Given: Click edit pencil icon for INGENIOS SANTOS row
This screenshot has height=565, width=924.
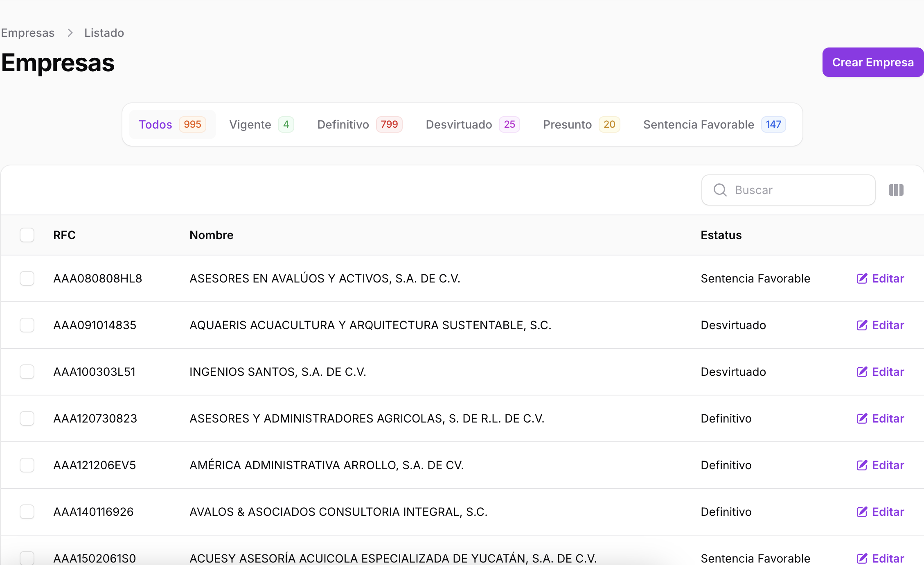Looking at the screenshot, I should click(x=862, y=372).
